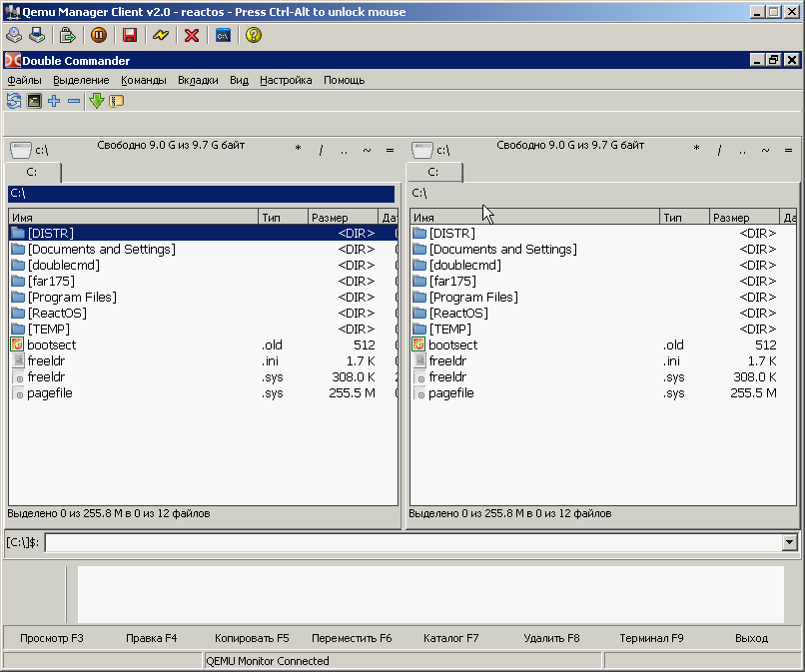Select the C: tab in the right panel
The width and height of the screenshot is (805, 672).
tap(434, 172)
